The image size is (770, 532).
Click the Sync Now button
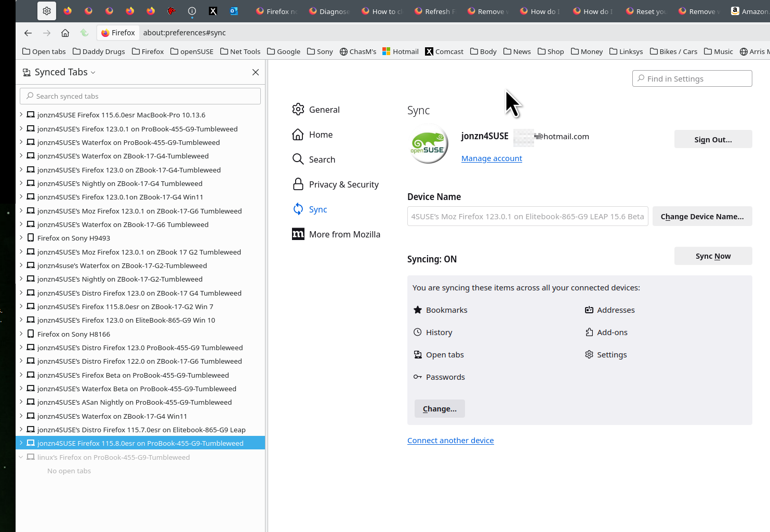point(713,256)
